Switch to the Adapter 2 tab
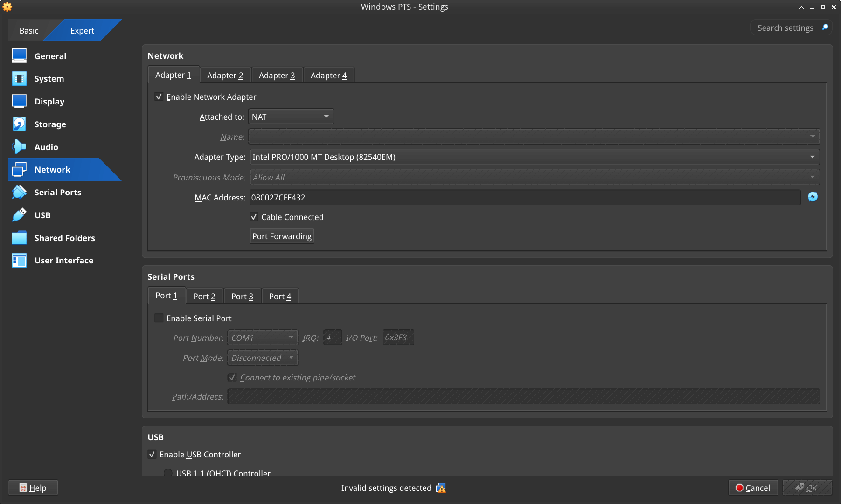Viewport: 841px width, 504px height. tap(225, 75)
